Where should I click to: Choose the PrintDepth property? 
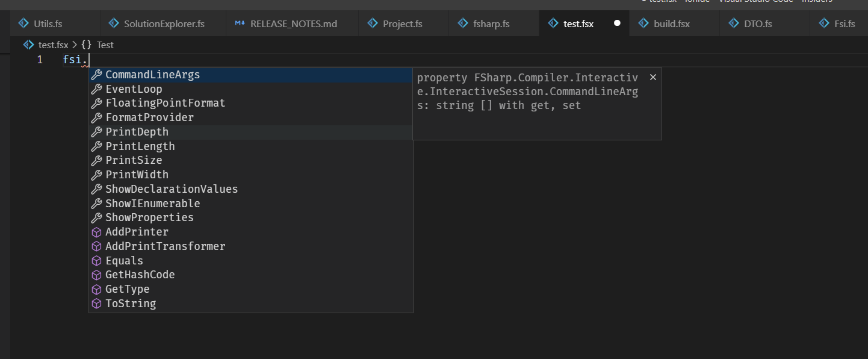[x=251, y=132]
